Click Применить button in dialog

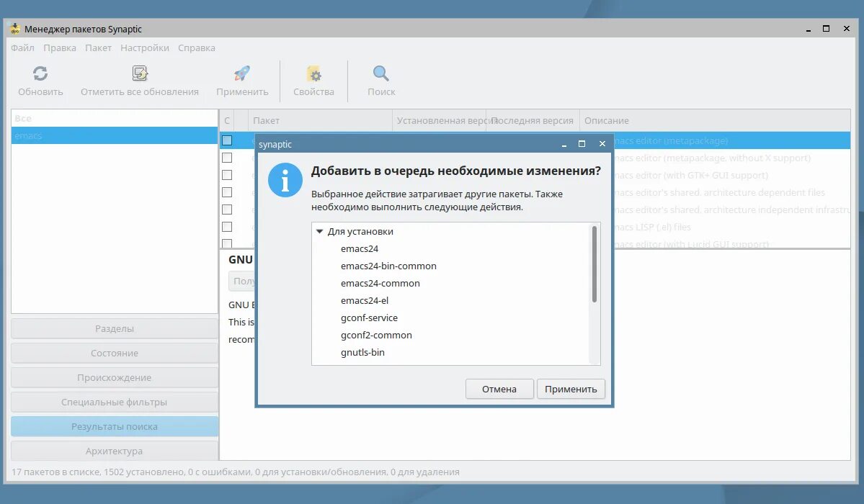point(571,389)
